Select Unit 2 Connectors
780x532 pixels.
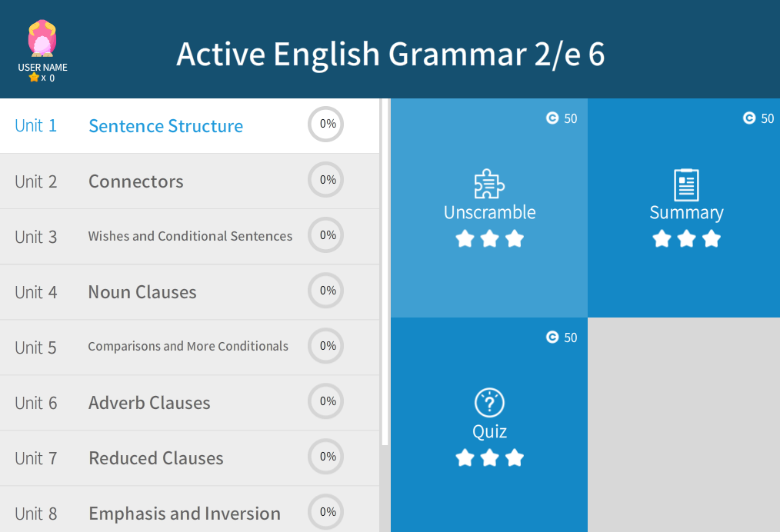click(x=136, y=181)
